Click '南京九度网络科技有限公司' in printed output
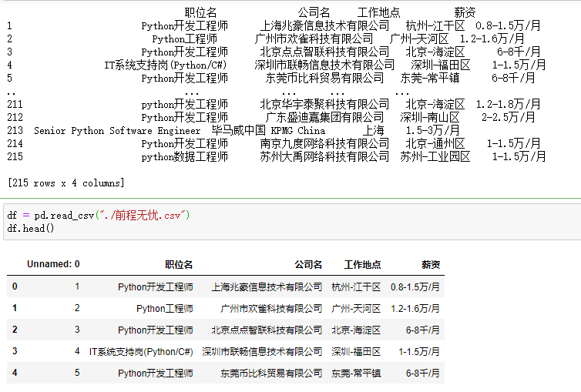 pyautogui.click(x=324, y=143)
